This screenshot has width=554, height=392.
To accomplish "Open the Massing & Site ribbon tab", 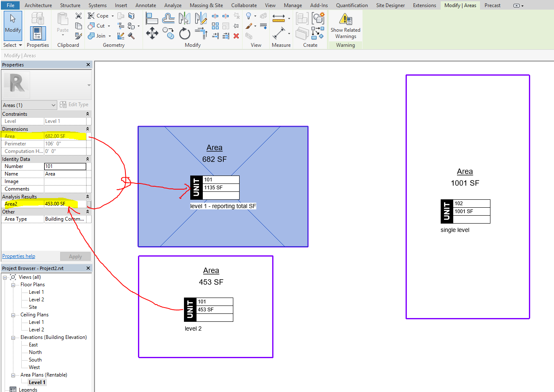I will [206, 5].
